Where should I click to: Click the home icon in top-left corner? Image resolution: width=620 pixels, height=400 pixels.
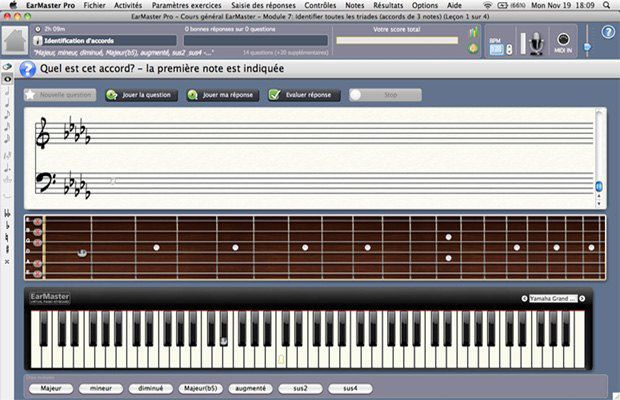tap(13, 39)
